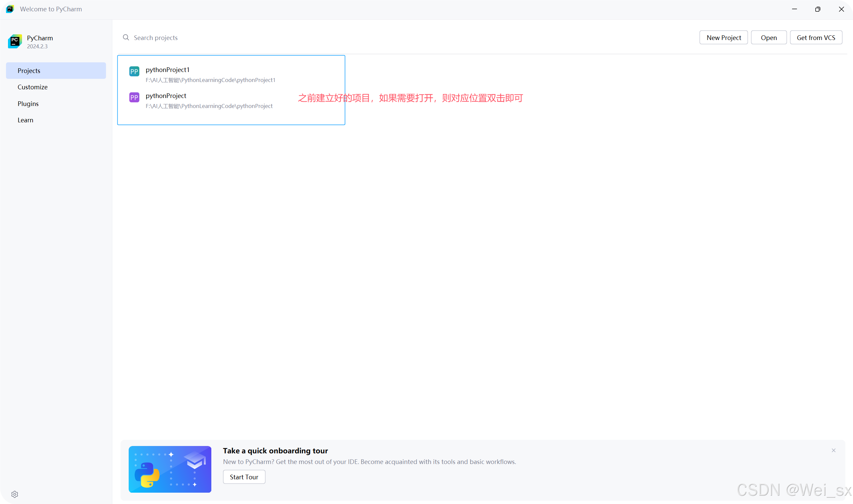Viewport: 853px width, 504px height.
Task: Click the onboarding tour Python illustration
Action: [170, 469]
